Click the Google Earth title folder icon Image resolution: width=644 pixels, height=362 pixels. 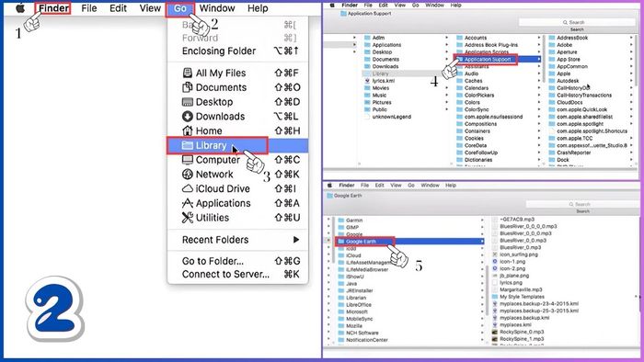[329, 196]
